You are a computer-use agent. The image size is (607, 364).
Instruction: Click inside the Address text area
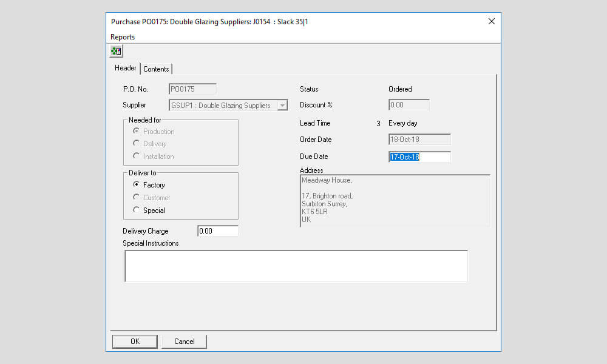click(x=395, y=201)
